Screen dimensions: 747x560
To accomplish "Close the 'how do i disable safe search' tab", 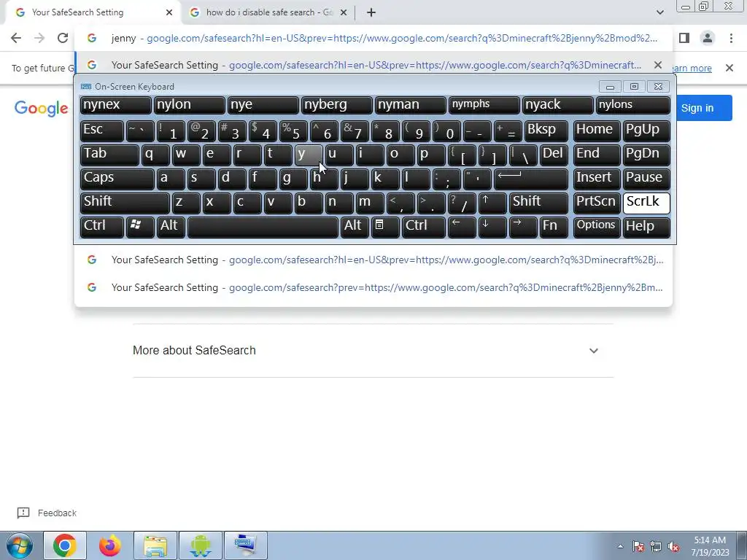I will coord(344,13).
